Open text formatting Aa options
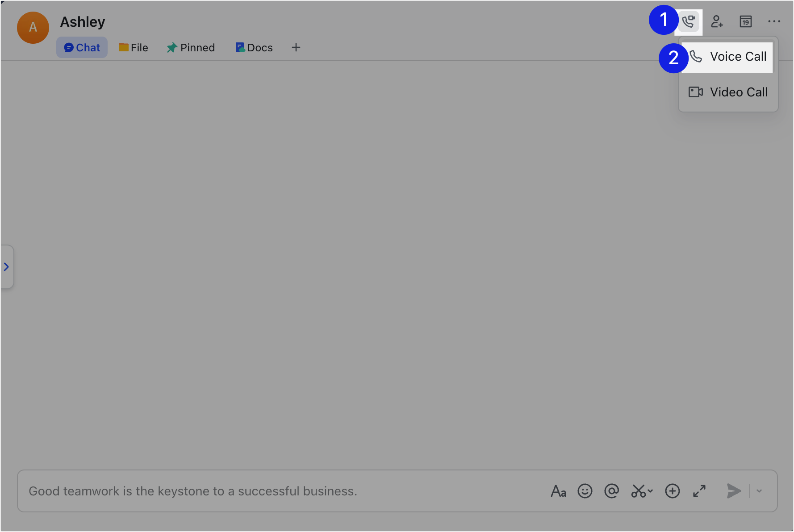 (558, 491)
